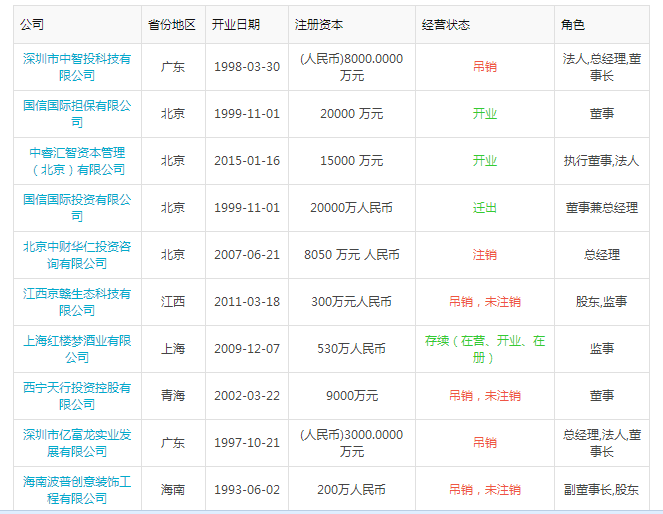This screenshot has height=514, width=663.
Task: Click capital value 15000 万元
Action: pyautogui.click(x=352, y=161)
